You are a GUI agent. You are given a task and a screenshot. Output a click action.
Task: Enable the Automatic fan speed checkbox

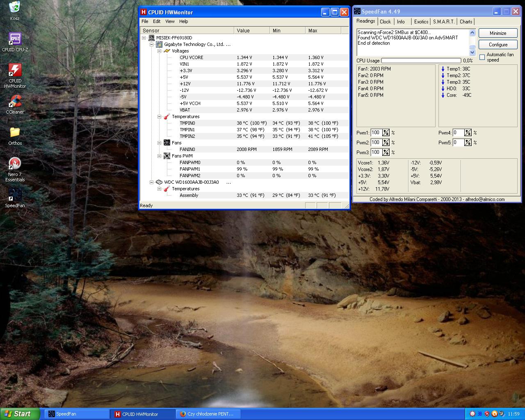(482, 57)
